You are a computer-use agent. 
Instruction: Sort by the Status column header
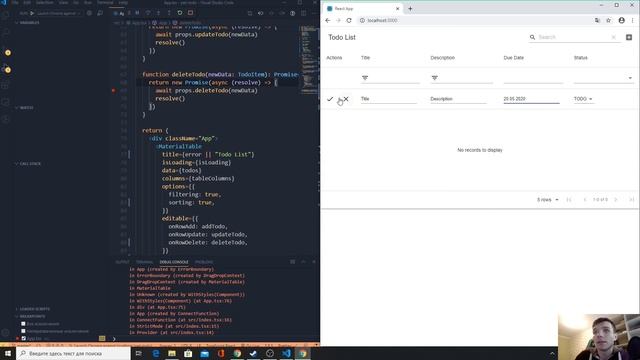tap(580, 58)
